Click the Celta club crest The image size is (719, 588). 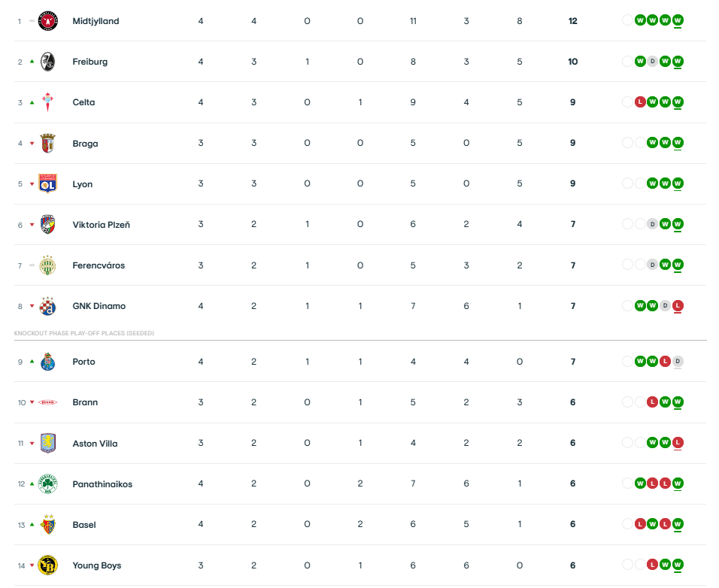point(47,102)
